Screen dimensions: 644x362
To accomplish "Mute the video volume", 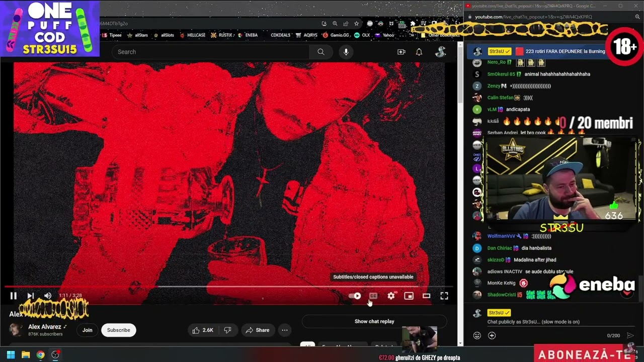I will click(48, 296).
